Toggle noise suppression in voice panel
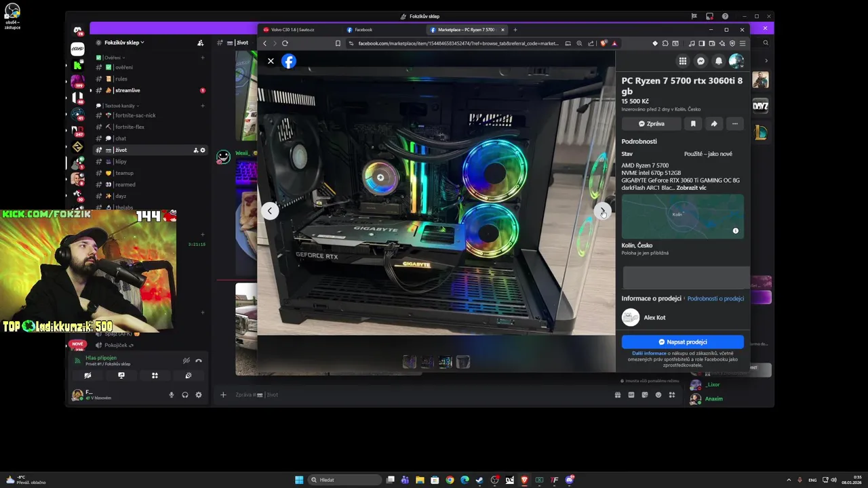Image resolution: width=868 pixels, height=488 pixels. point(186,361)
